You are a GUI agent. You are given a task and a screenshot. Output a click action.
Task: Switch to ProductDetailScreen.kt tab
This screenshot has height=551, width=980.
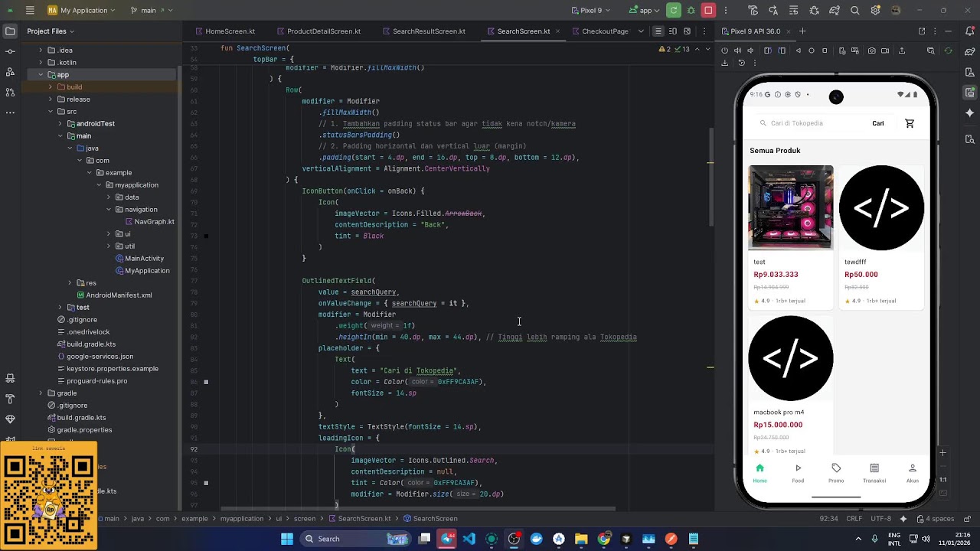[318, 31]
